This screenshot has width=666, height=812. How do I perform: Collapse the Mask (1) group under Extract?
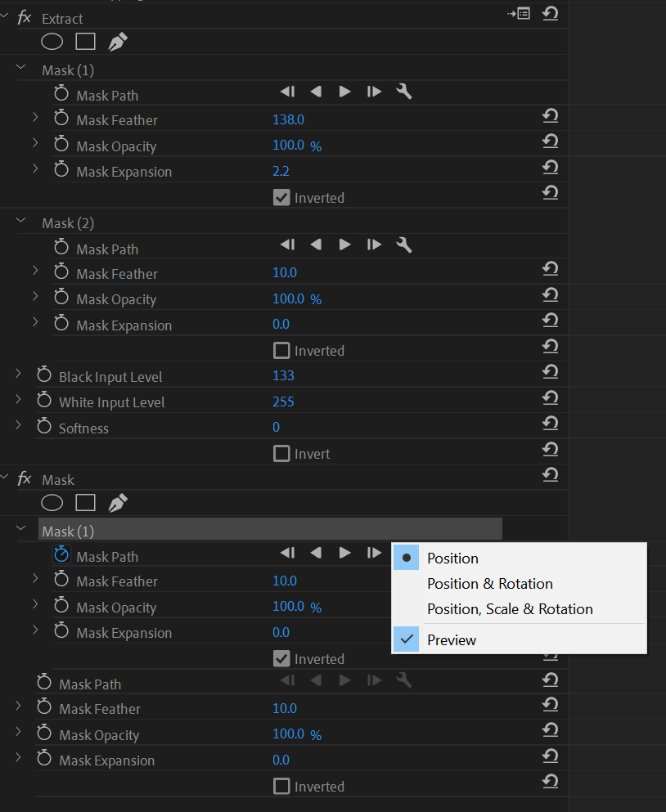(20, 67)
